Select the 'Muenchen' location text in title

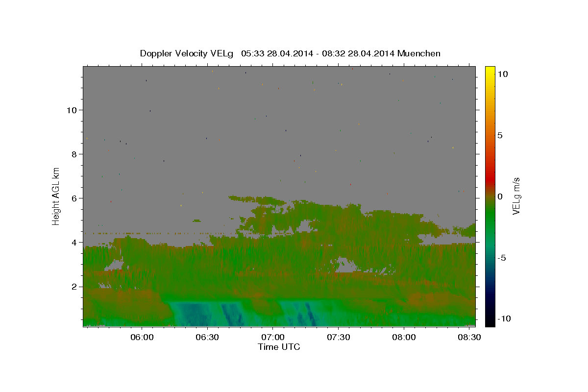point(419,53)
